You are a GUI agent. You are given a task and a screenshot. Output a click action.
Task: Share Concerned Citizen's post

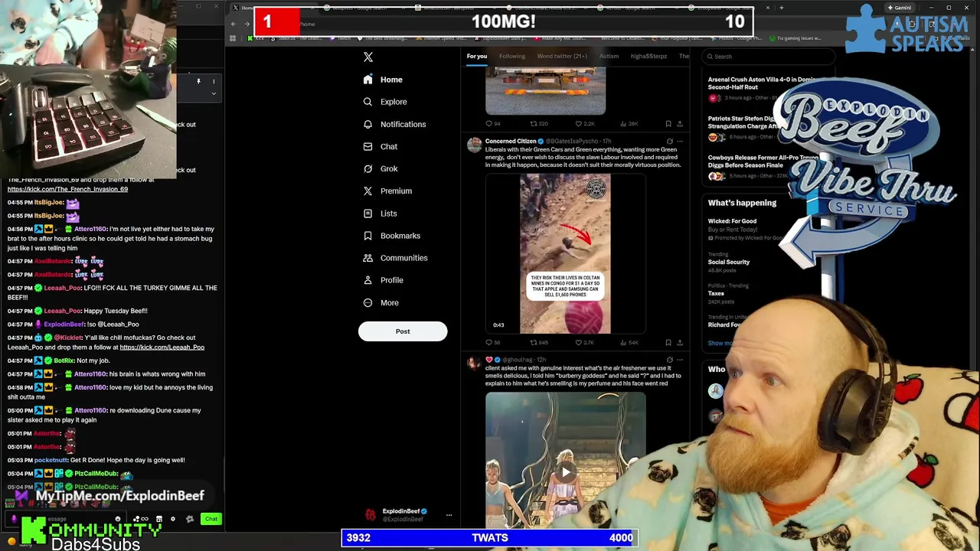(680, 342)
